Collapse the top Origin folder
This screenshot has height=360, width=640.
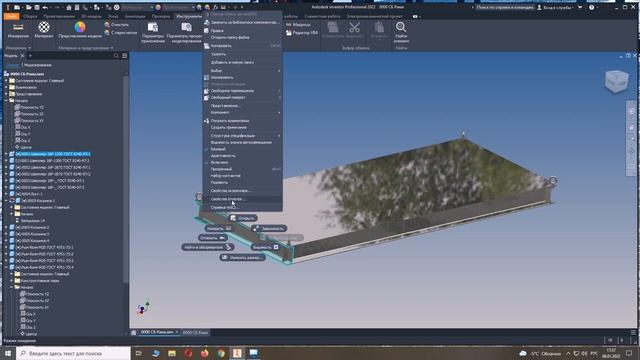[x=6, y=100]
